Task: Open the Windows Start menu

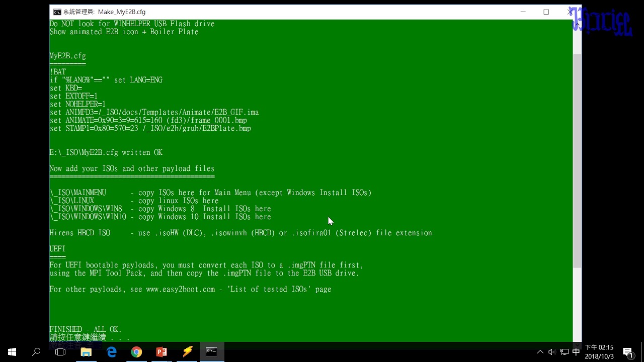Action: [12, 352]
